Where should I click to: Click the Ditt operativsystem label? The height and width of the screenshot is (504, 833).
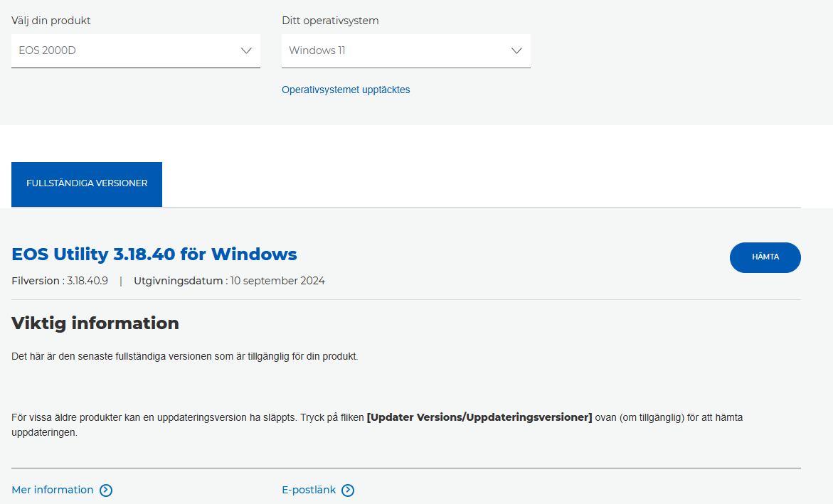(x=330, y=21)
